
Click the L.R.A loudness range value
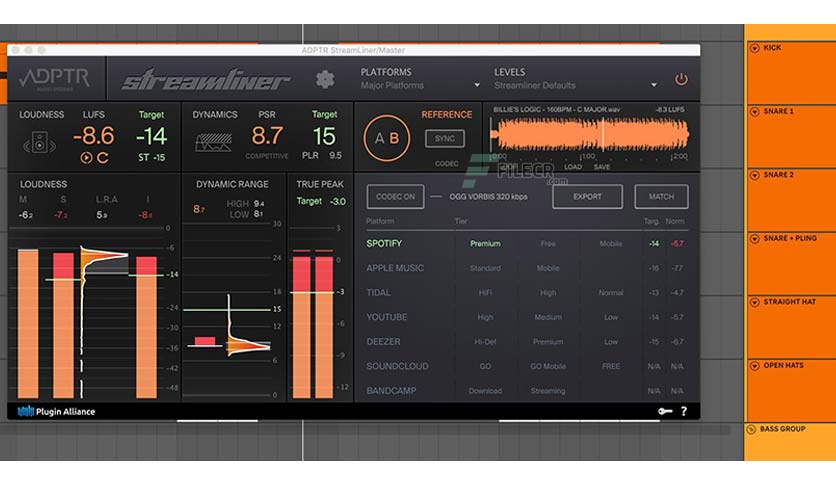pos(102,215)
